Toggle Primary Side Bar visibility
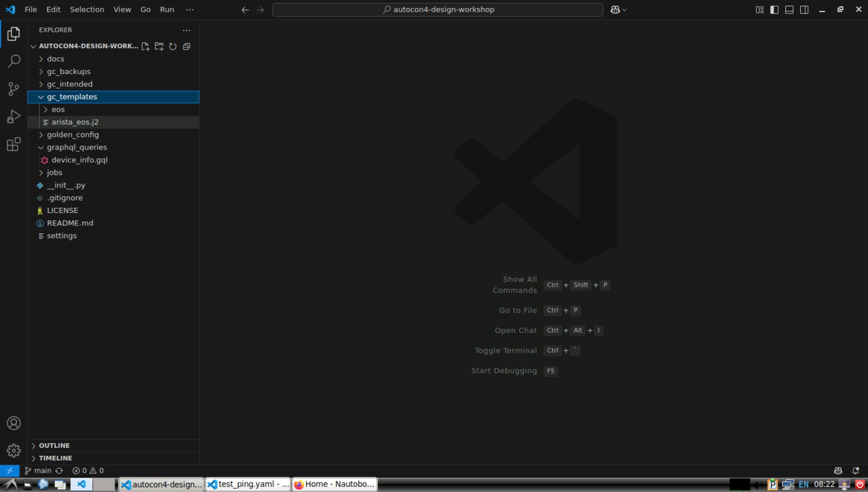The width and height of the screenshot is (868, 492). [x=774, y=10]
